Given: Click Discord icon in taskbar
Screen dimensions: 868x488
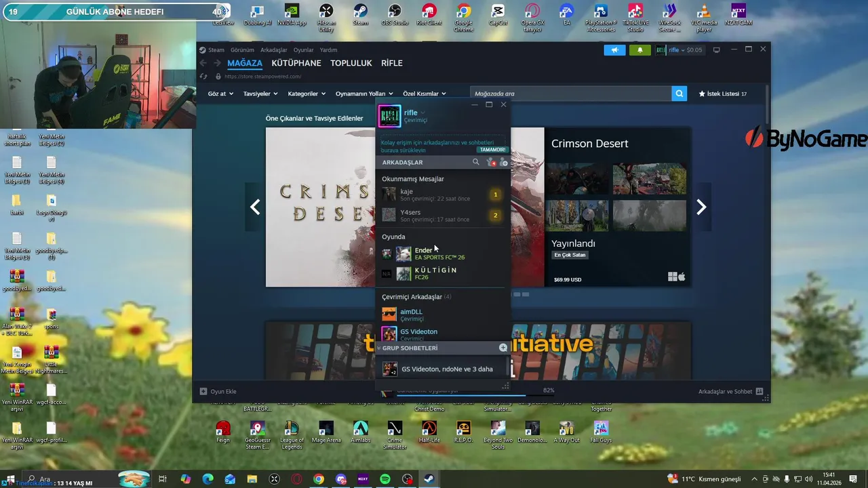Looking at the screenshot, I should (341, 479).
